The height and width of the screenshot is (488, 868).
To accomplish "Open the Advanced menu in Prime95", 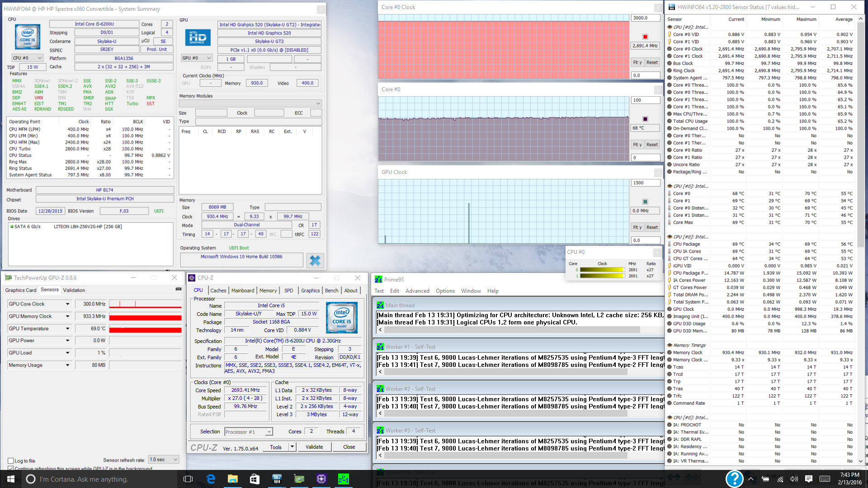I will [417, 291].
